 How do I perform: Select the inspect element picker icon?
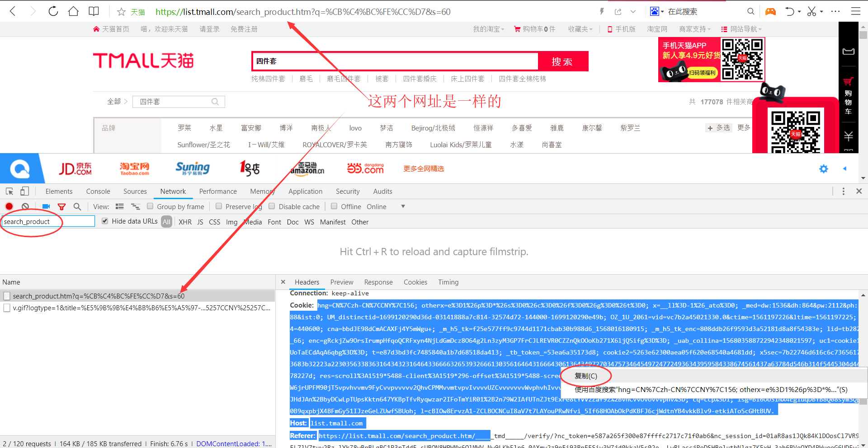tap(9, 191)
